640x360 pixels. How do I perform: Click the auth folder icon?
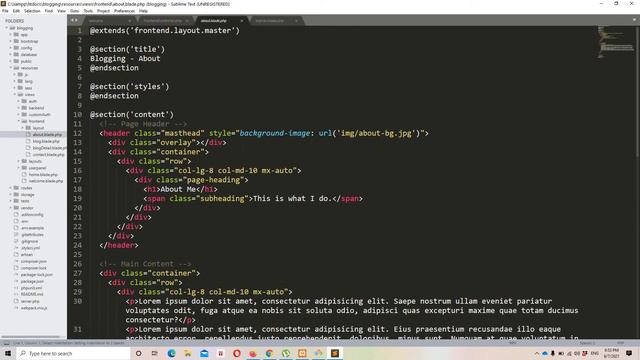coord(24,101)
